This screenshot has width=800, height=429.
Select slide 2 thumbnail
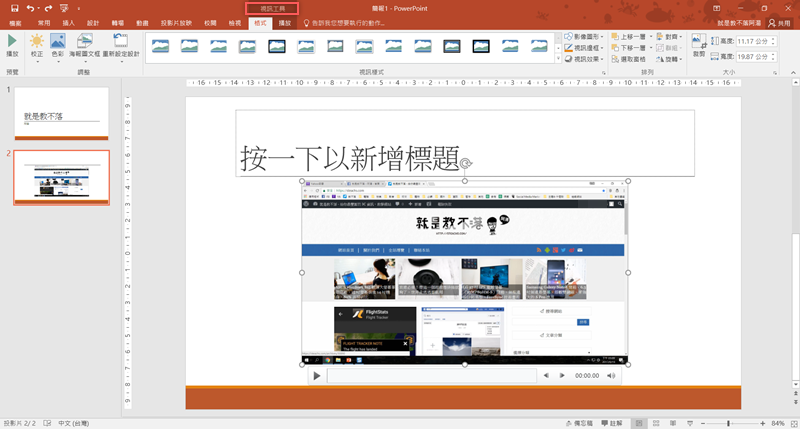coord(61,178)
